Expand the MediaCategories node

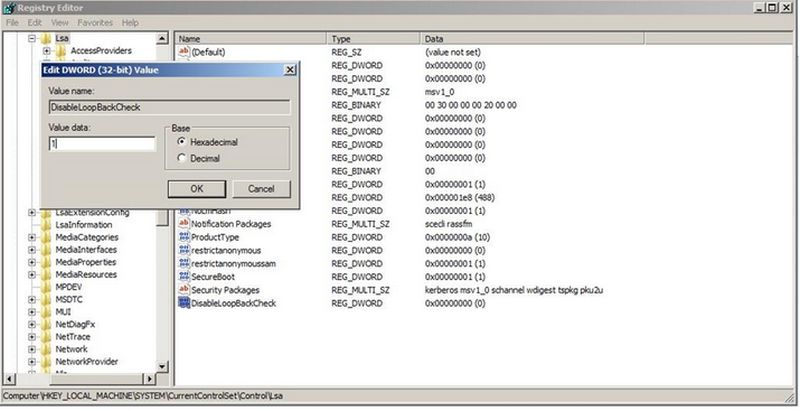[32, 237]
